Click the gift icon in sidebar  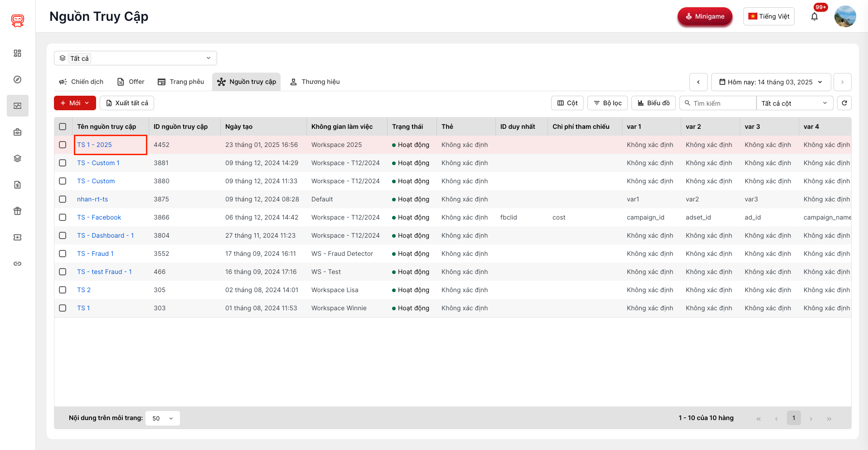point(18,211)
